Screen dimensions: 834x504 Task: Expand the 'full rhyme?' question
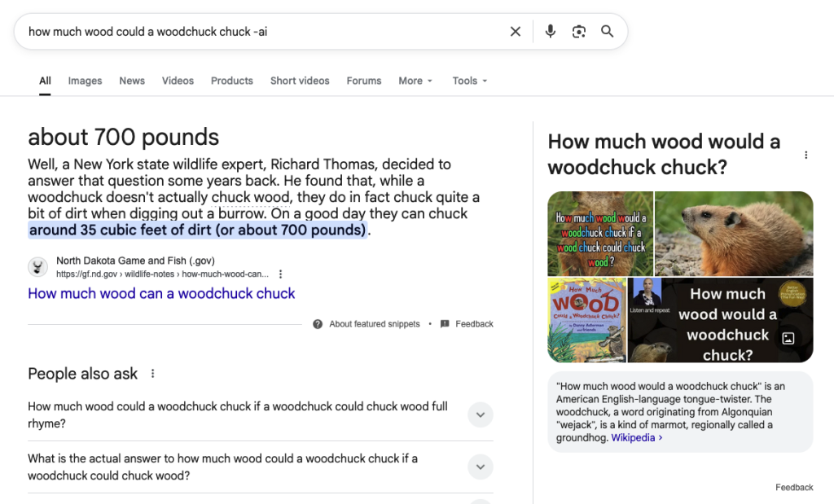pos(481,414)
